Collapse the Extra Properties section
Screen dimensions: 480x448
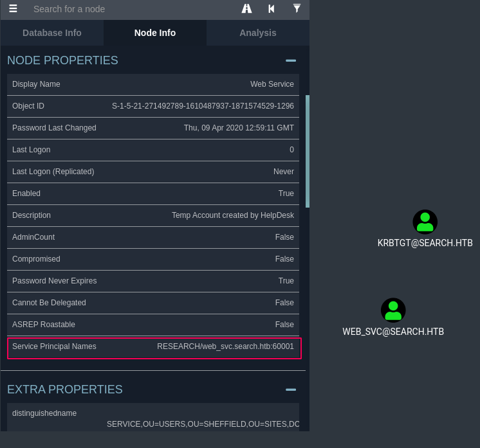(x=291, y=390)
